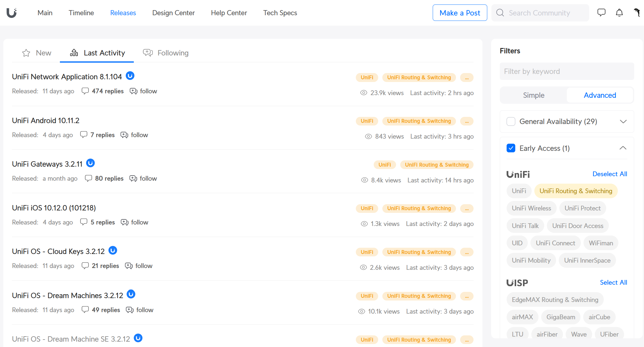644x347 pixels.
Task: Click the Make a Post button
Action: [x=460, y=13]
